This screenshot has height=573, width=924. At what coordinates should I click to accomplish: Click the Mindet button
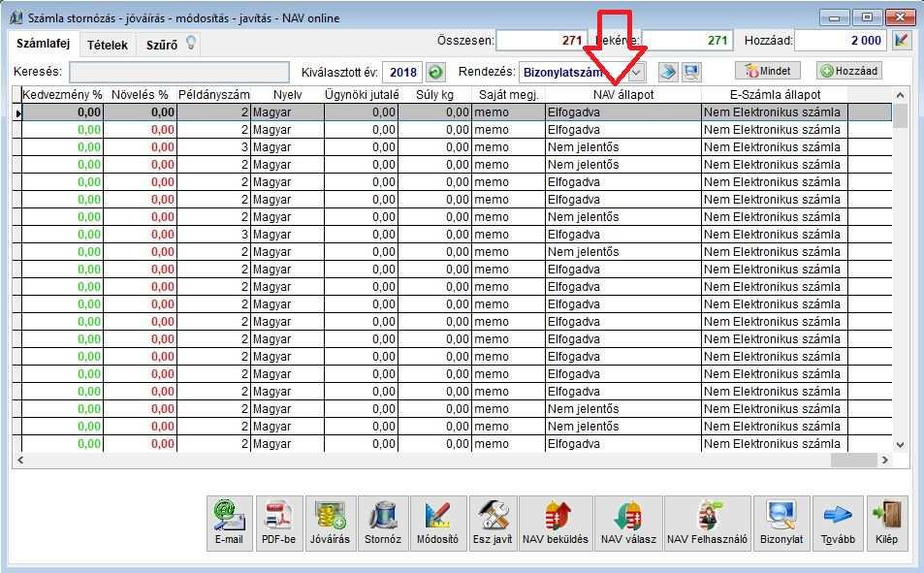[x=768, y=71]
